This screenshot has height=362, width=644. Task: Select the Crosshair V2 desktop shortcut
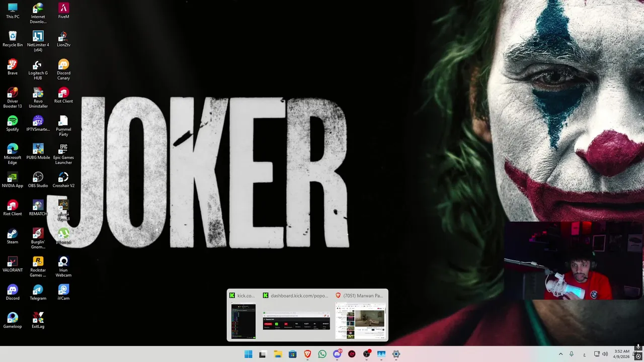coord(63,180)
